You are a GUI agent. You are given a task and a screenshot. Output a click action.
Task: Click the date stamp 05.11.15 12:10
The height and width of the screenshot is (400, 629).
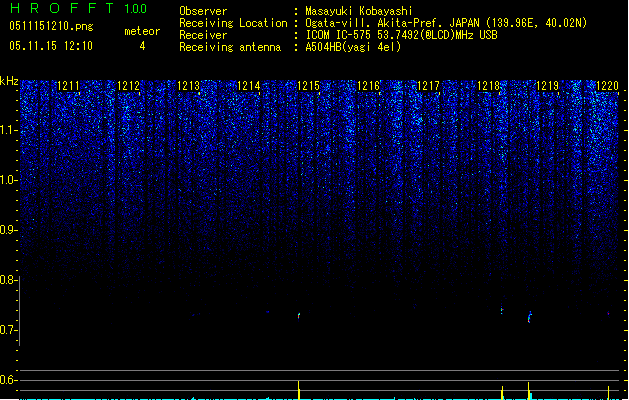click(x=51, y=46)
